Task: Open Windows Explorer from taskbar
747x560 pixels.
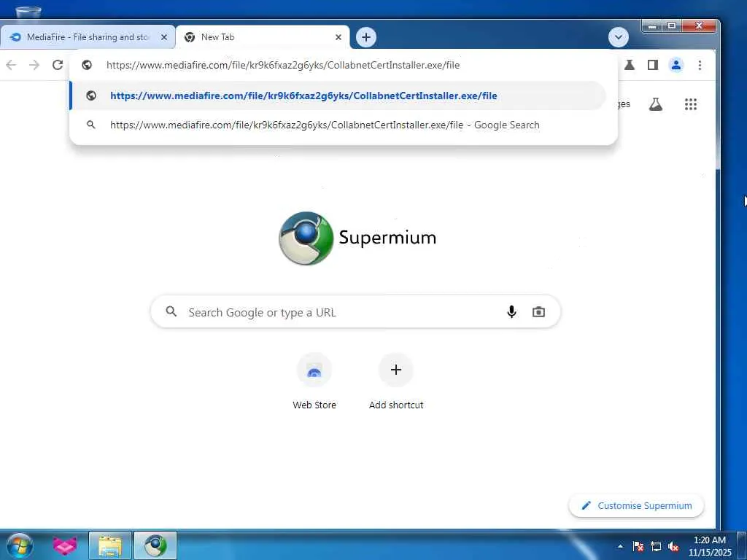Action: pyautogui.click(x=110, y=545)
